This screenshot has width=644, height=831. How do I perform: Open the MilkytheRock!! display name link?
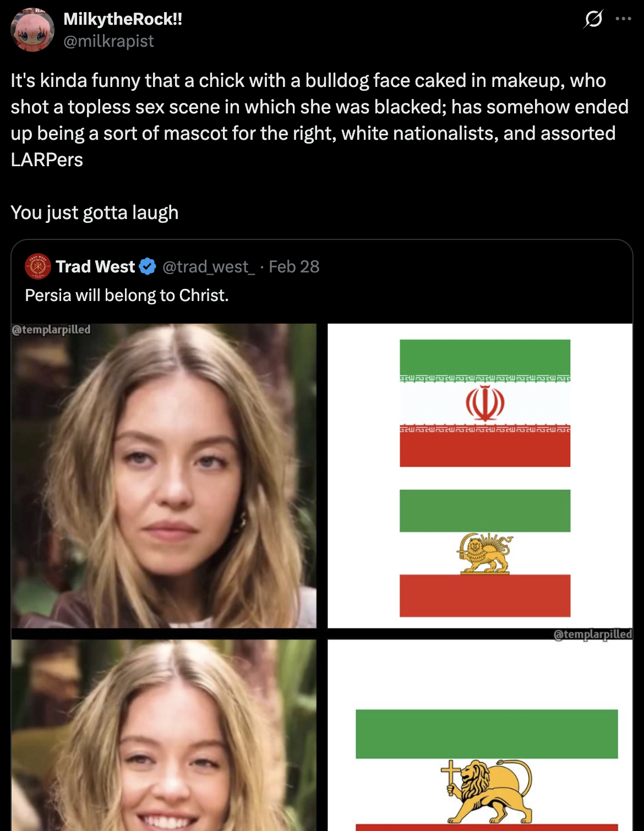pyautogui.click(x=123, y=19)
